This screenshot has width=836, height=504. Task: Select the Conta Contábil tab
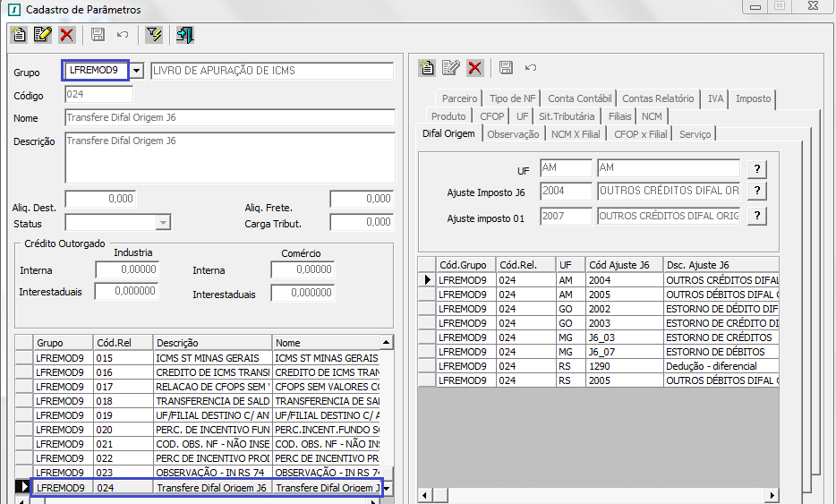(x=579, y=98)
